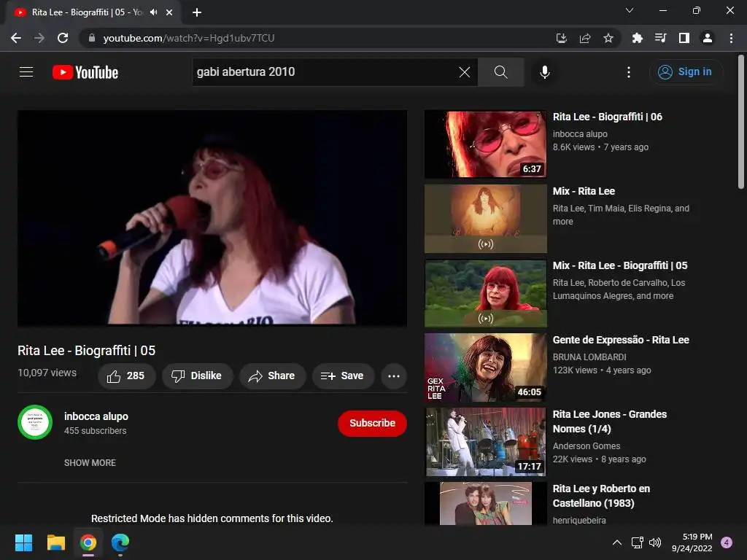The height and width of the screenshot is (560, 747).
Task: Close the Rita Lee browser tab
Action: point(169,12)
